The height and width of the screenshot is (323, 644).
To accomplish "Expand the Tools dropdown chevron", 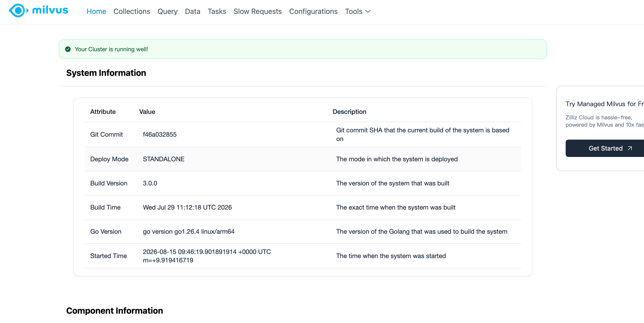I will click(x=368, y=11).
